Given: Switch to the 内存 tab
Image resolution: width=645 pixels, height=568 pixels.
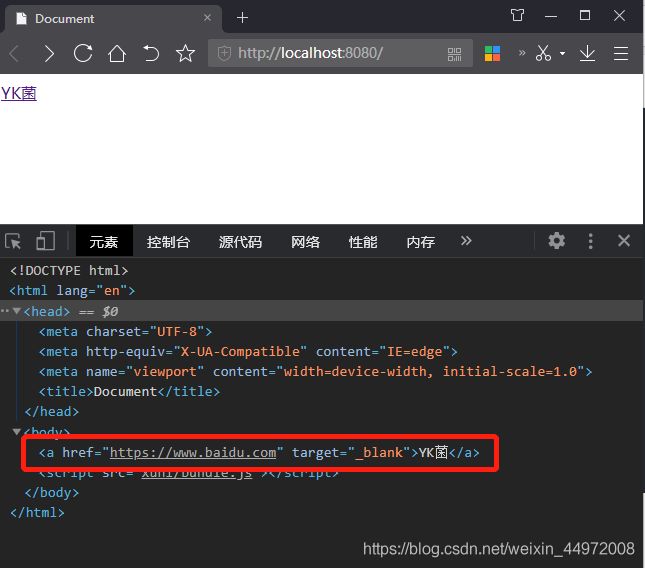Looking at the screenshot, I should tap(420, 241).
